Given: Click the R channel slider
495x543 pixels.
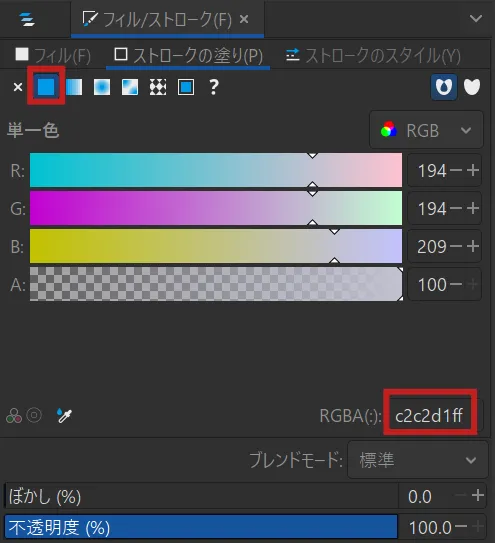Looking at the screenshot, I should coord(216,170).
